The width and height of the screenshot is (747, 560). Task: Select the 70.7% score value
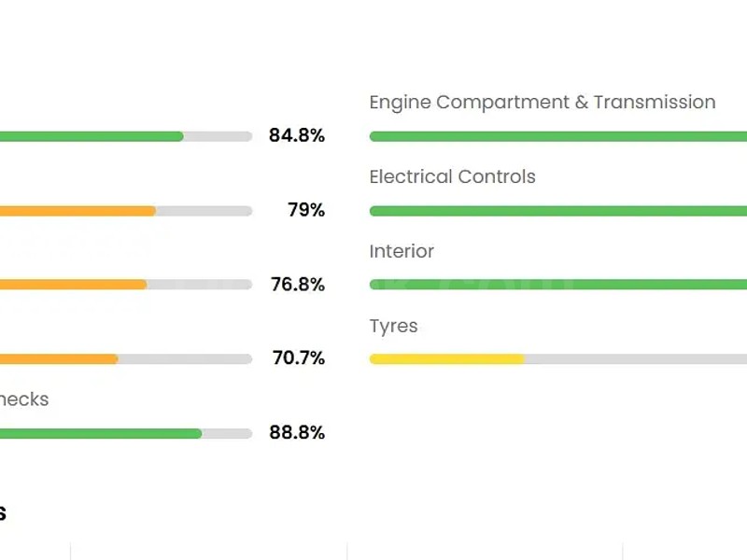tap(299, 358)
